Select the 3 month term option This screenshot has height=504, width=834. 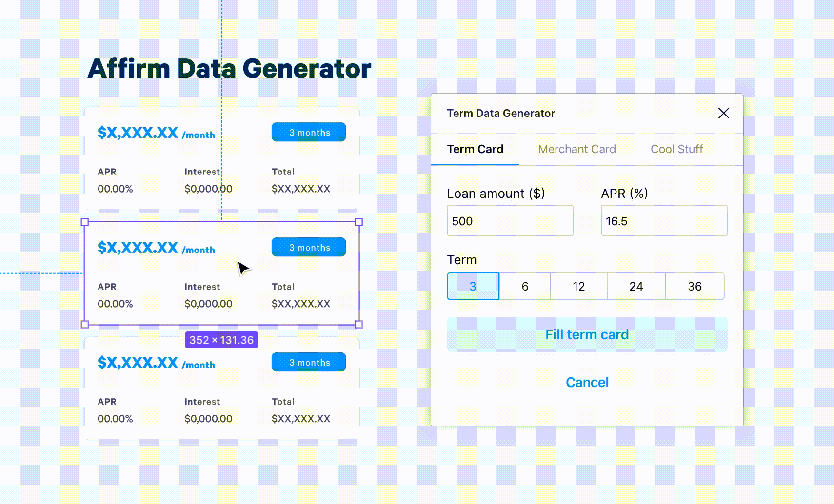coord(473,286)
